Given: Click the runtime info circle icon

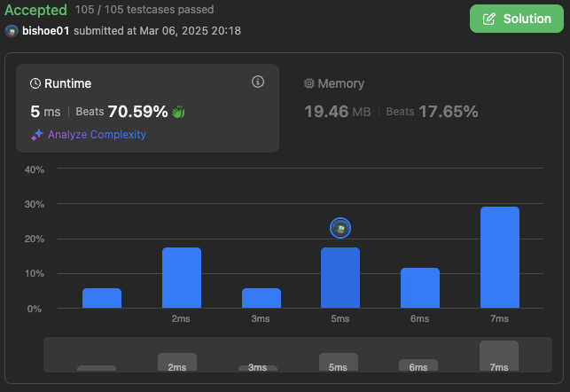Looking at the screenshot, I should click(258, 82).
